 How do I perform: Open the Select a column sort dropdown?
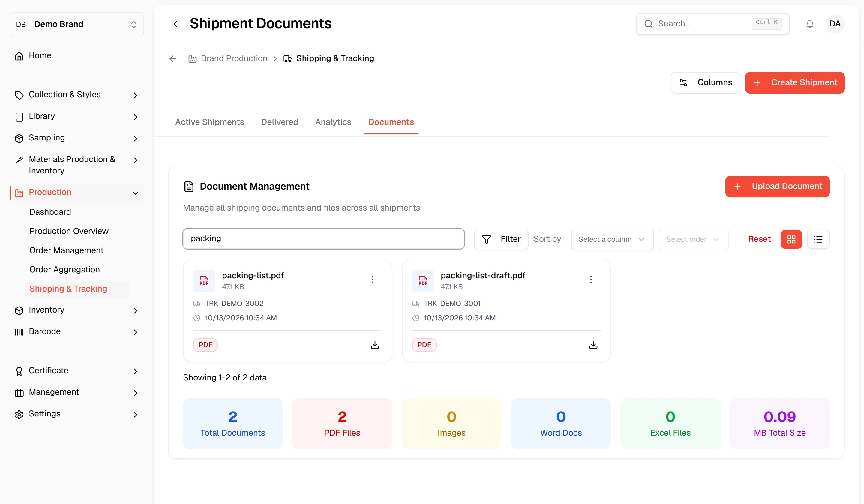612,239
